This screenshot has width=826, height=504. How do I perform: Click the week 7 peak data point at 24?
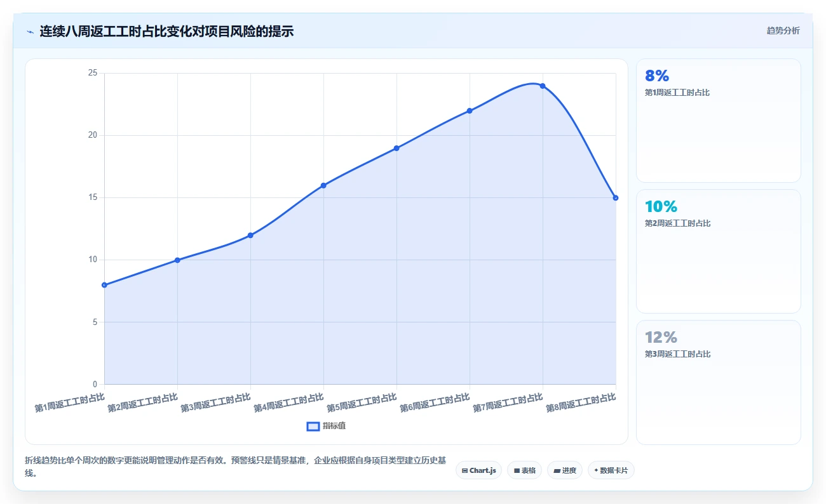click(543, 86)
